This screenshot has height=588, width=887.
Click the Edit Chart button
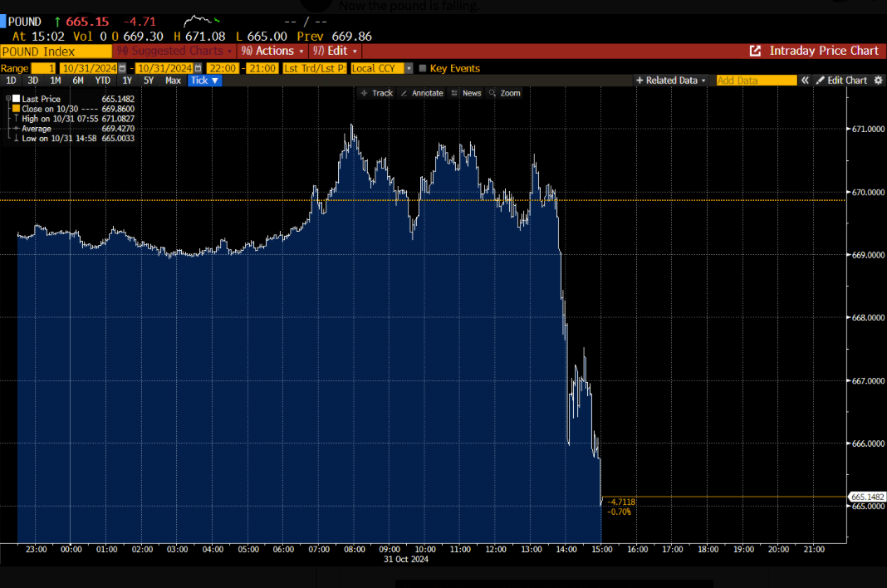pyautogui.click(x=841, y=81)
